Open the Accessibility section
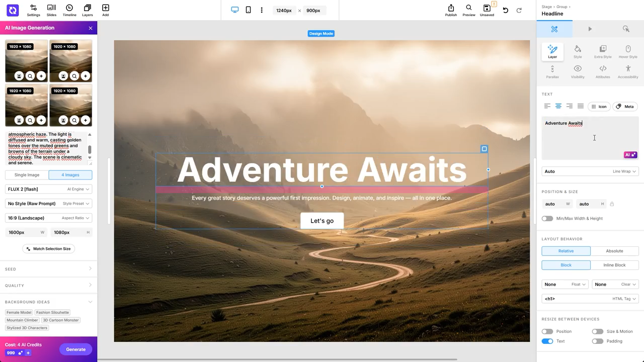 coord(628,71)
